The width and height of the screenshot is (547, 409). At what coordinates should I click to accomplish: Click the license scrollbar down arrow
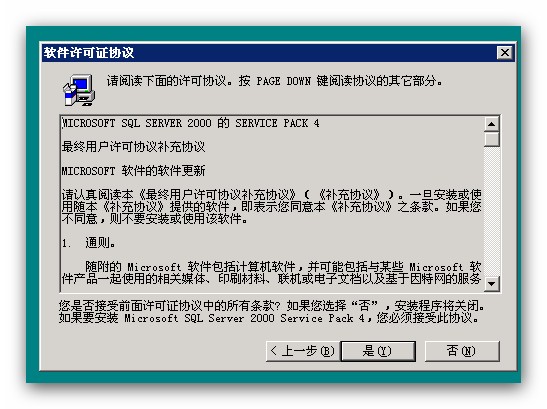(x=492, y=283)
